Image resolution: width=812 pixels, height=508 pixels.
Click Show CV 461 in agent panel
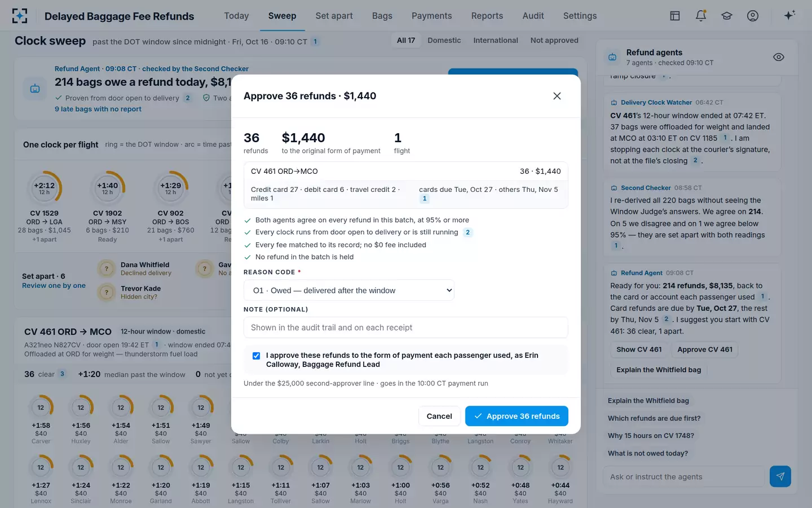(639, 349)
